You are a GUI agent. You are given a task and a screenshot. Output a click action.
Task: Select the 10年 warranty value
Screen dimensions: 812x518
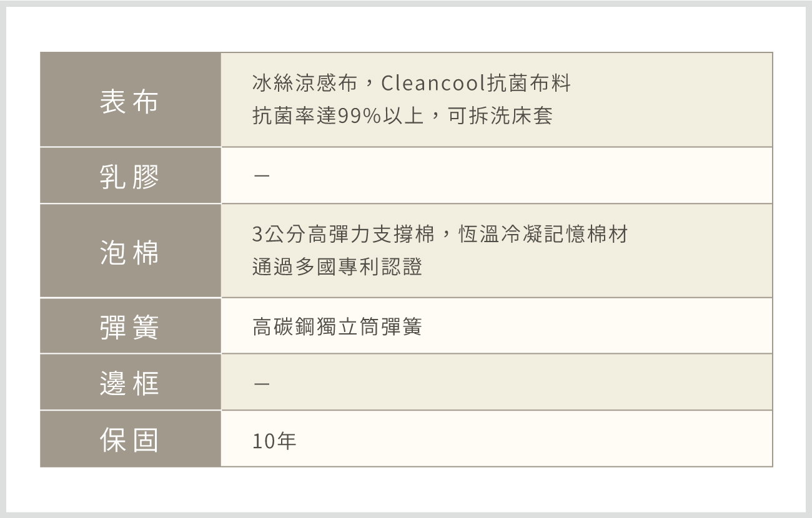tap(274, 441)
